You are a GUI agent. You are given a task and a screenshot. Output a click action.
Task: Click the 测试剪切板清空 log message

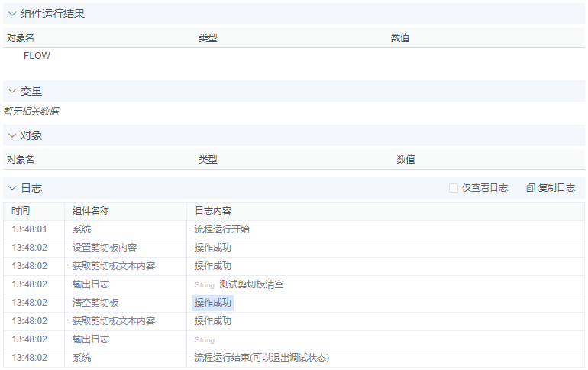pyautogui.click(x=251, y=284)
